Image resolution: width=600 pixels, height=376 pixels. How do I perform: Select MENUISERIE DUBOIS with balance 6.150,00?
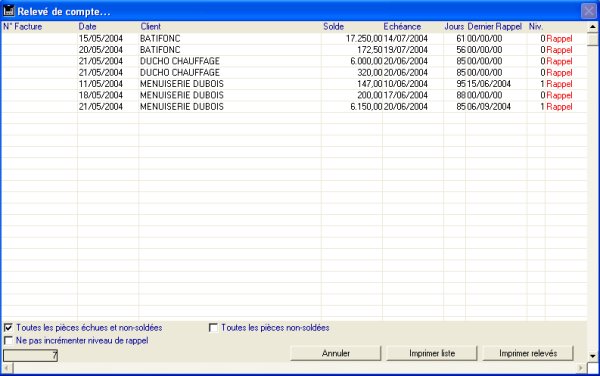click(x=182, y=107)
